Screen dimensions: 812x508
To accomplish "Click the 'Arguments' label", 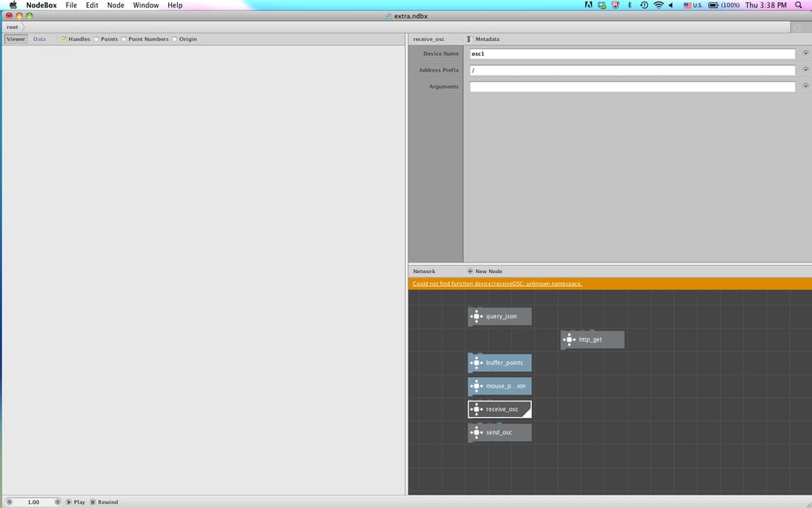I will (444, 87).
